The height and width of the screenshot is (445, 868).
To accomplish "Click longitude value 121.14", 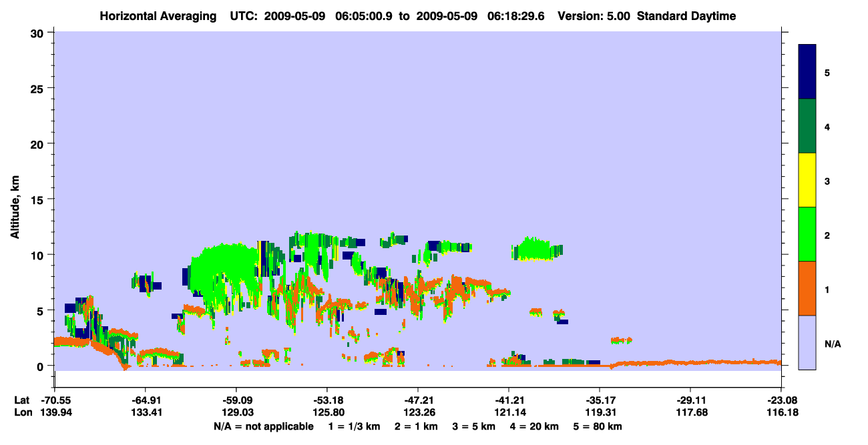I will 509,412.
